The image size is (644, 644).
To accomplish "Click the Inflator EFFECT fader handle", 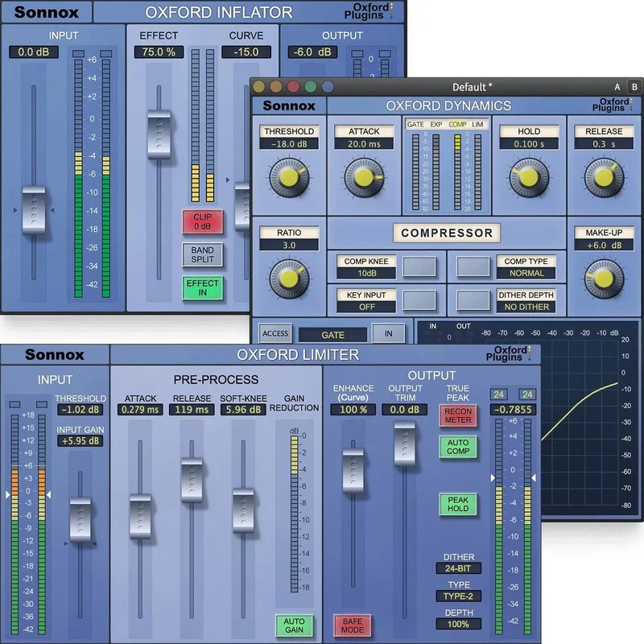I will (159, 134).
